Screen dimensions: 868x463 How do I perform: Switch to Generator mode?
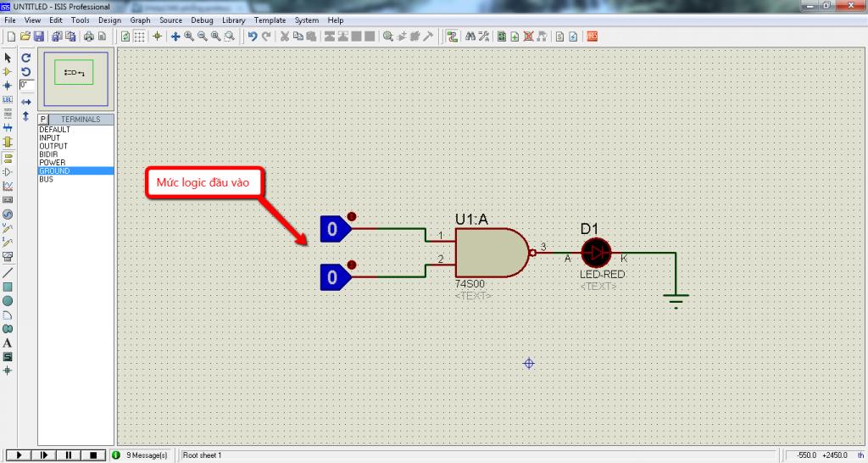click(x=8, y=215)
